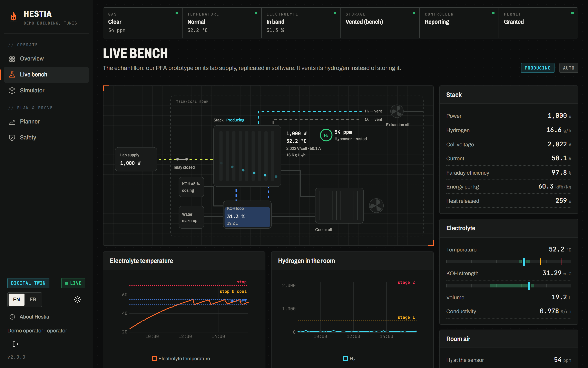
Task: Switch language to EN
Action: 17,299
